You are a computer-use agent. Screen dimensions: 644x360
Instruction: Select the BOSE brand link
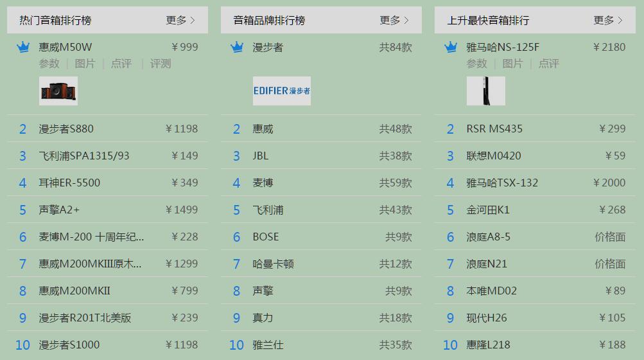click(266, 237)
